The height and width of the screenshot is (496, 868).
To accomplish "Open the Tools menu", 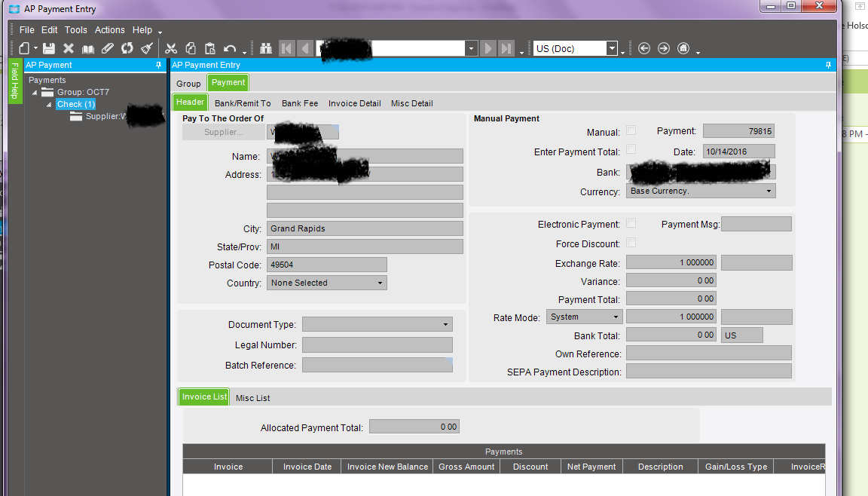I will [76, 30].
